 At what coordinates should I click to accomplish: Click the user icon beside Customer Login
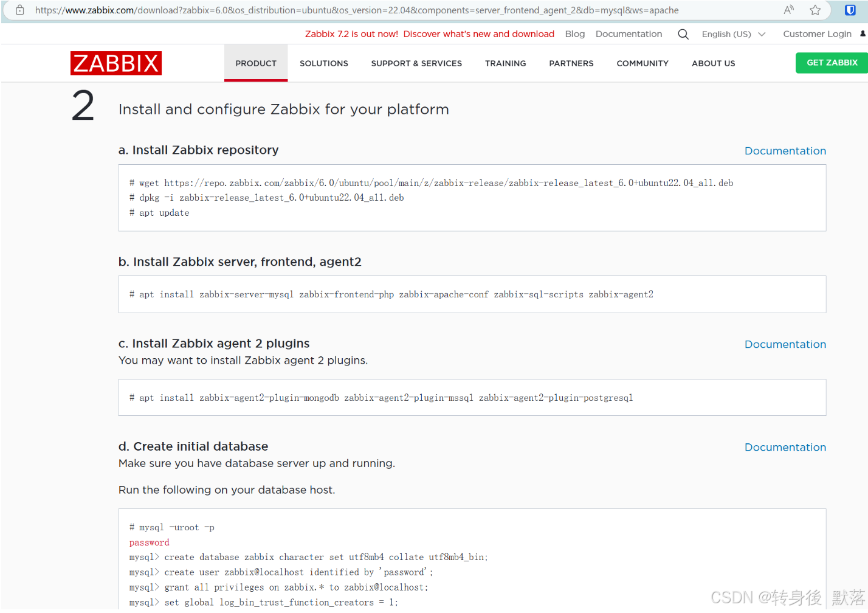click(x=863, y=34)
